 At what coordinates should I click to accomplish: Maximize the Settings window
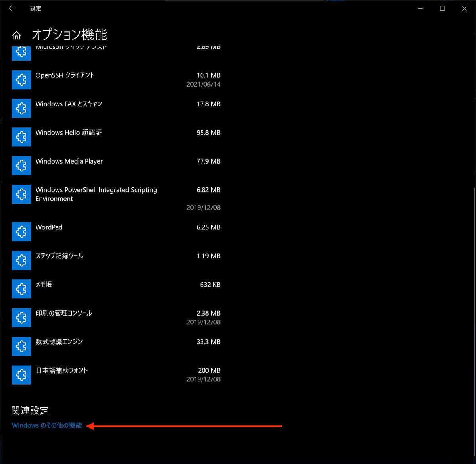[x=442, y=8]
